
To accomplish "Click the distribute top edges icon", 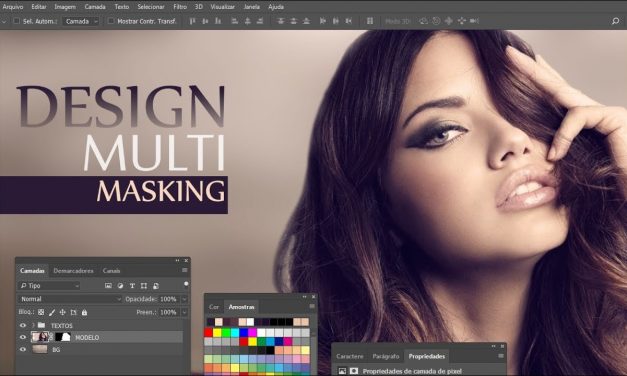I will click(x=281, y=21).
